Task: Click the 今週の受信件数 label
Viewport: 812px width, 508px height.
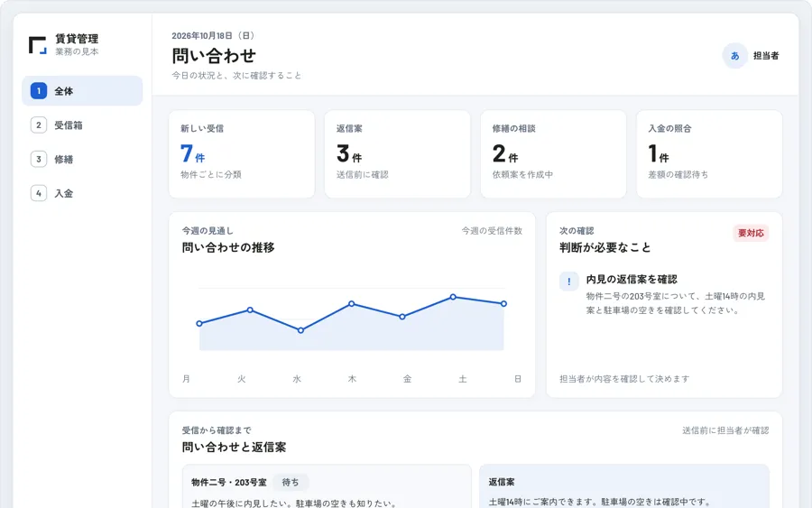Action: [492, 230]
